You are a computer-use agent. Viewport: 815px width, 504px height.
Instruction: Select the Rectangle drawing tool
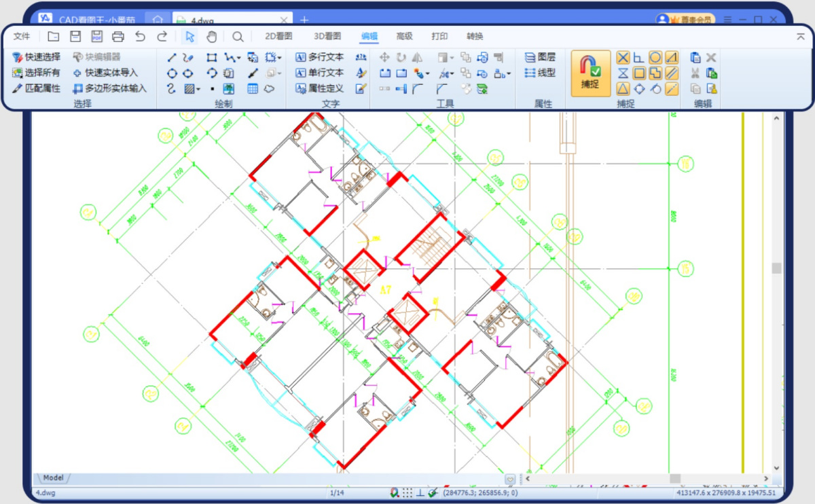(x=212, y=58)
